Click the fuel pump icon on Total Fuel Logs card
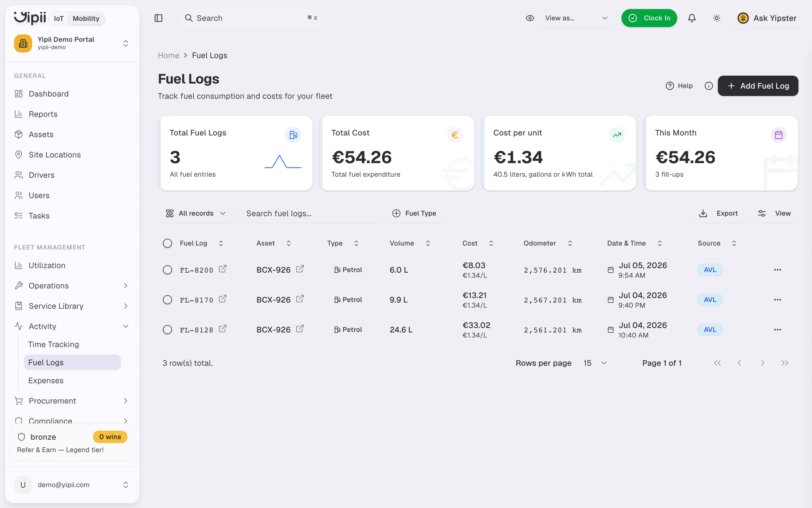The height and width of the screenshot is (508, 812). pos(293,135)
